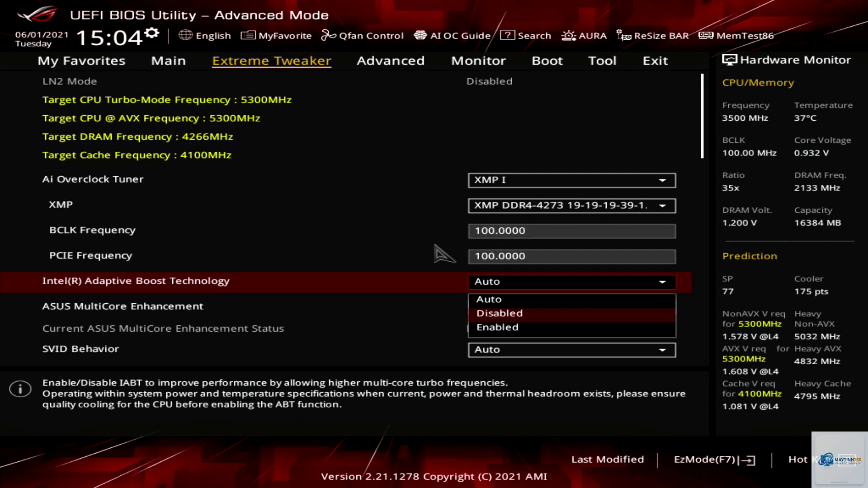Click the Ai Overclock Tuner label
The height and width of the screenshot is (488, 868).
(x=93, y=179)
